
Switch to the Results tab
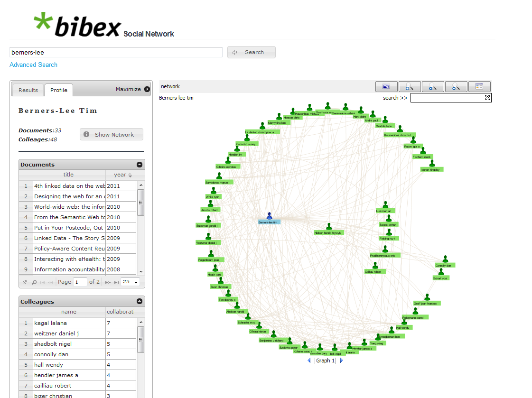pyautogui.click(x=28, y=90)
